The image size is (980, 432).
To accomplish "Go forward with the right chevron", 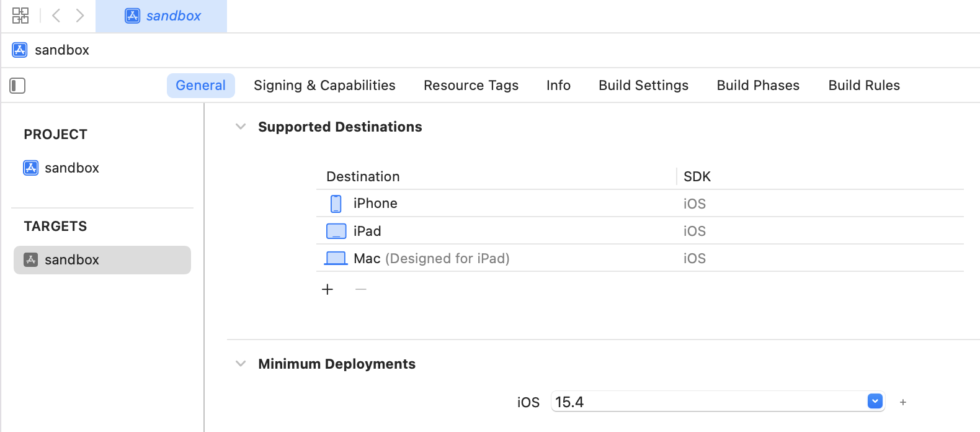I will (80, 16).
